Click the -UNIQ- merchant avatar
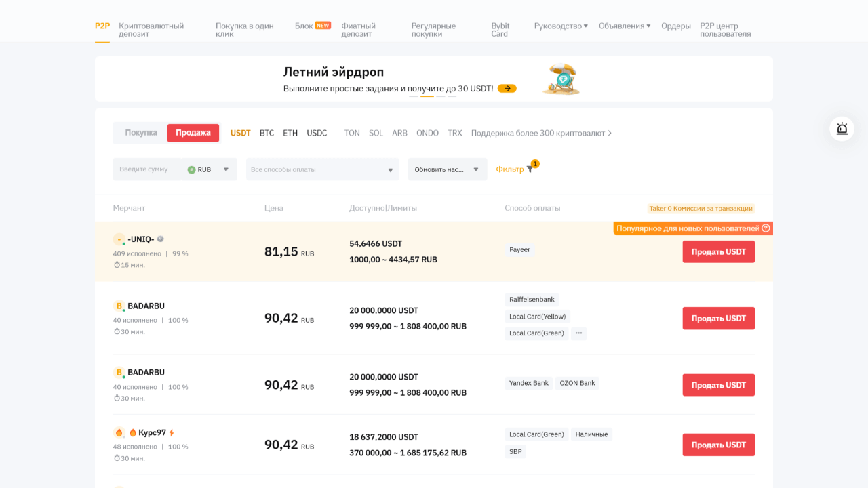This screenshot has height=488, width=868. [x=119, y=239]
